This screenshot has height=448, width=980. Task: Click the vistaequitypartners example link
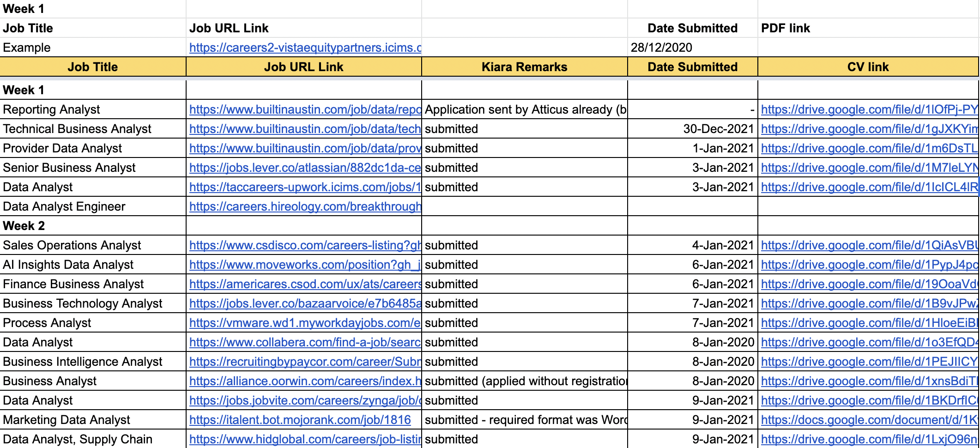coord(305,48)
